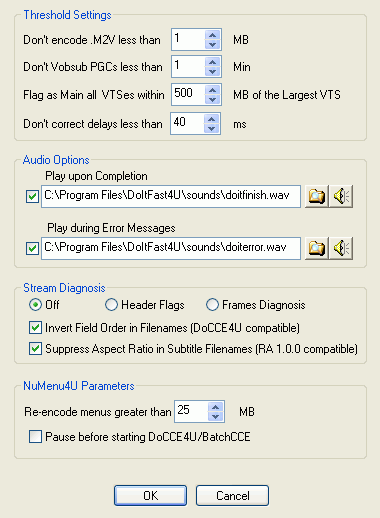Viewport: 380px width, 518px height.
Task: Preview the doitfinish.wav completion sound
Action: [341, 196]
